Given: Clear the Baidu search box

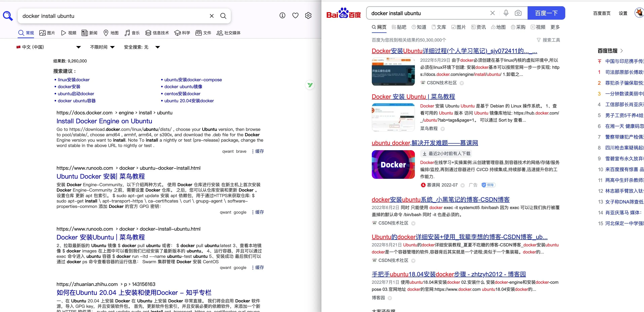Looking at the screenshot, I should (x=492, y=13).
